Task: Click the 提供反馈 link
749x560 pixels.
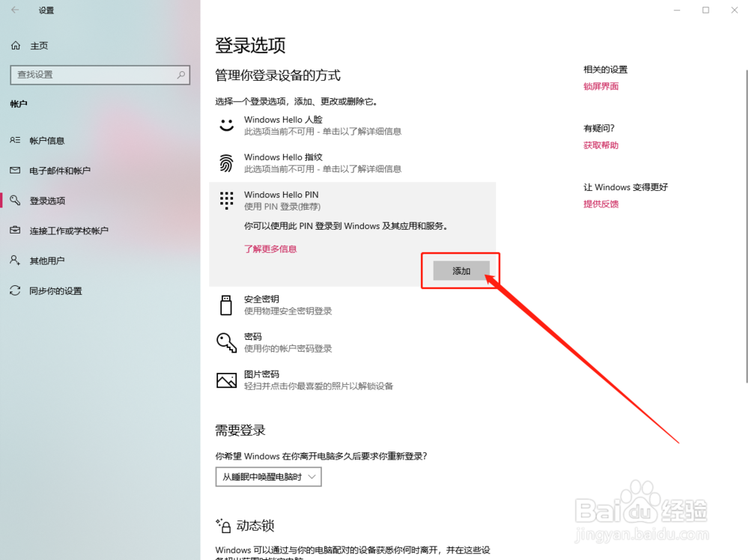Action: point(601,204)
